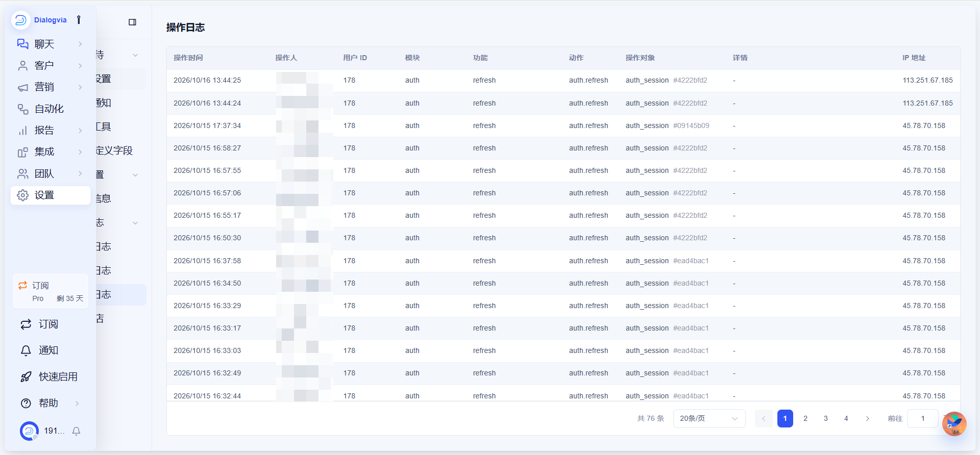Expand the 报告 submenu chevron
Image resolution: width=980 pixels, height=455 pixels.
pos(80,131)
